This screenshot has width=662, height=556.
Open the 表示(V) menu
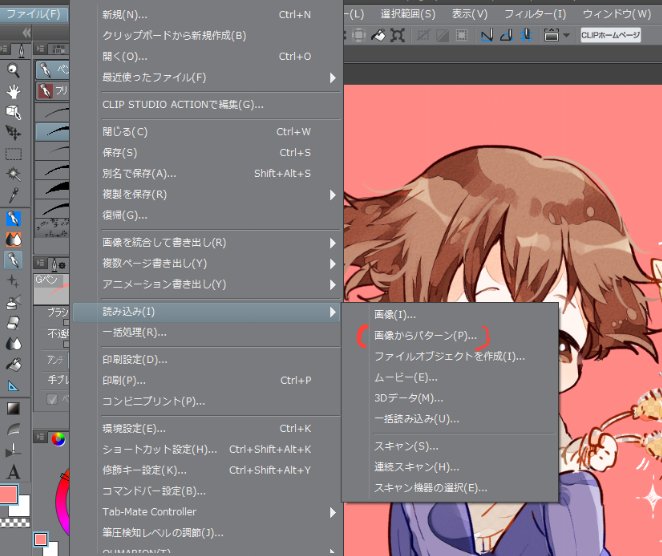[469, 14]
